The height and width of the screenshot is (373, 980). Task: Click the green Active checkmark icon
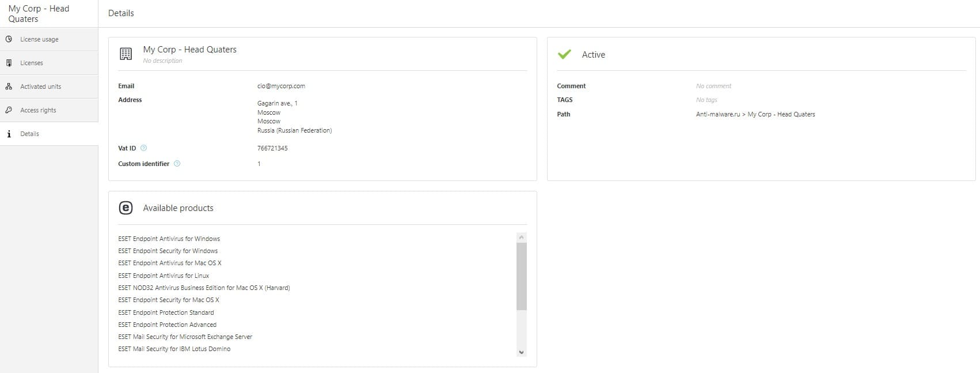pyautogui.click(x=564, y=54)
